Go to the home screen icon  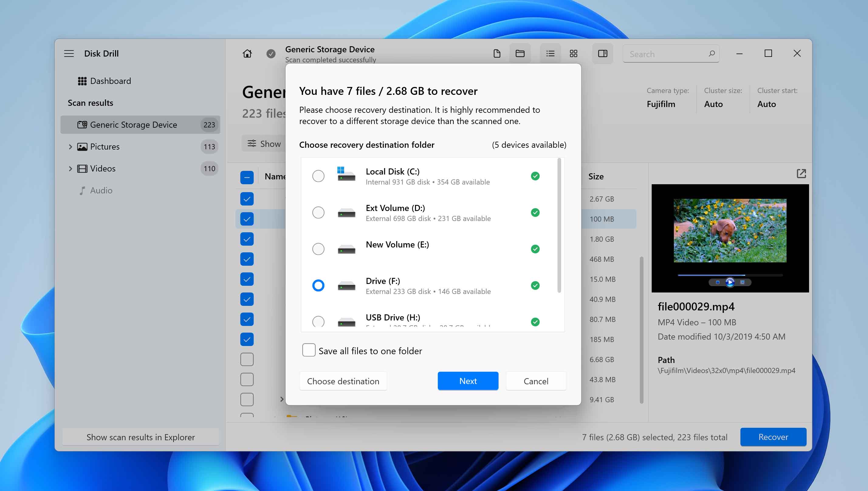pyautogui.click(x=247, y=54)
